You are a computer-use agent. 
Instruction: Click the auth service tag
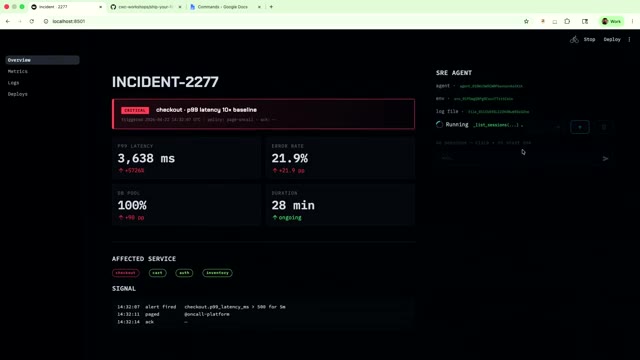pos(184,273)
